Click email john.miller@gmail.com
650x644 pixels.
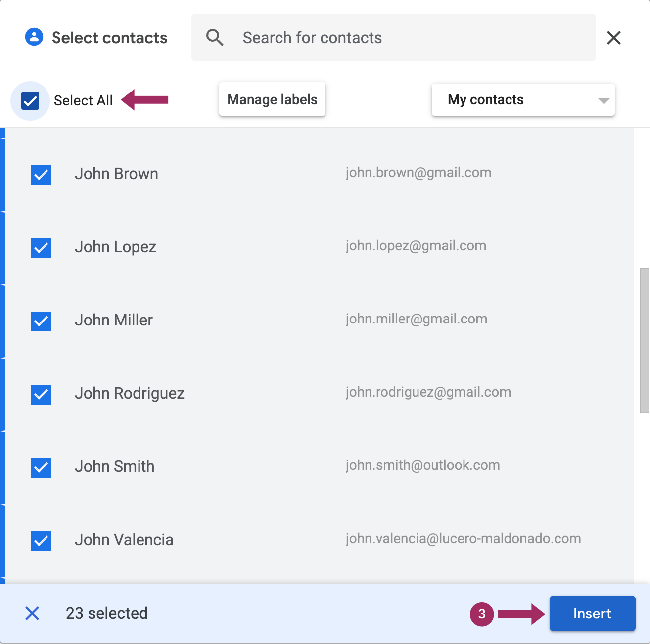417,319
